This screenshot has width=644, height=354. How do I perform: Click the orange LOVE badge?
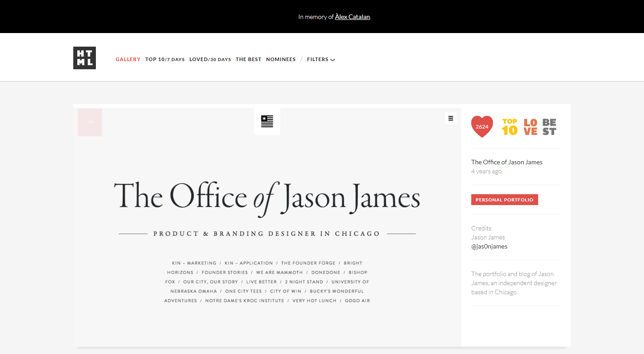pyautogui.click(x=530, y=127)
